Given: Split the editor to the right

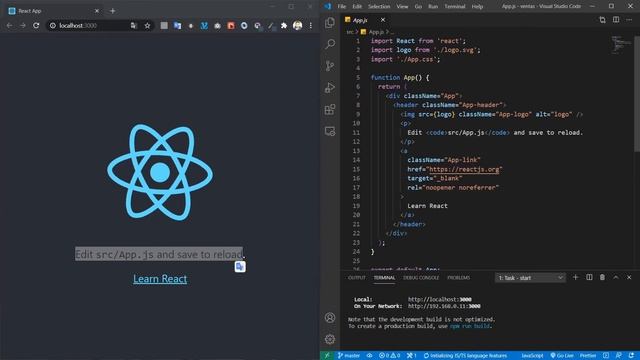Looking at the screenshot, I should point(616,20).
